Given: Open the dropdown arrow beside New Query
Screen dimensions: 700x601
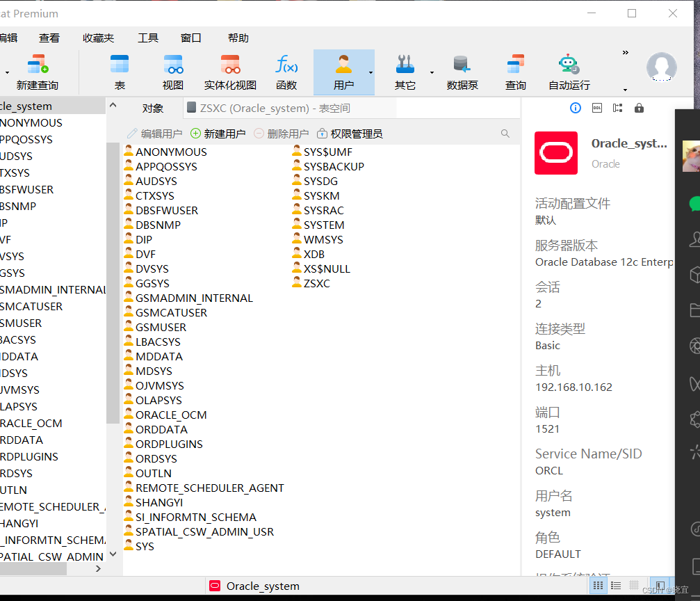Looking at the screenshot, I should click(x=7, y=72).
